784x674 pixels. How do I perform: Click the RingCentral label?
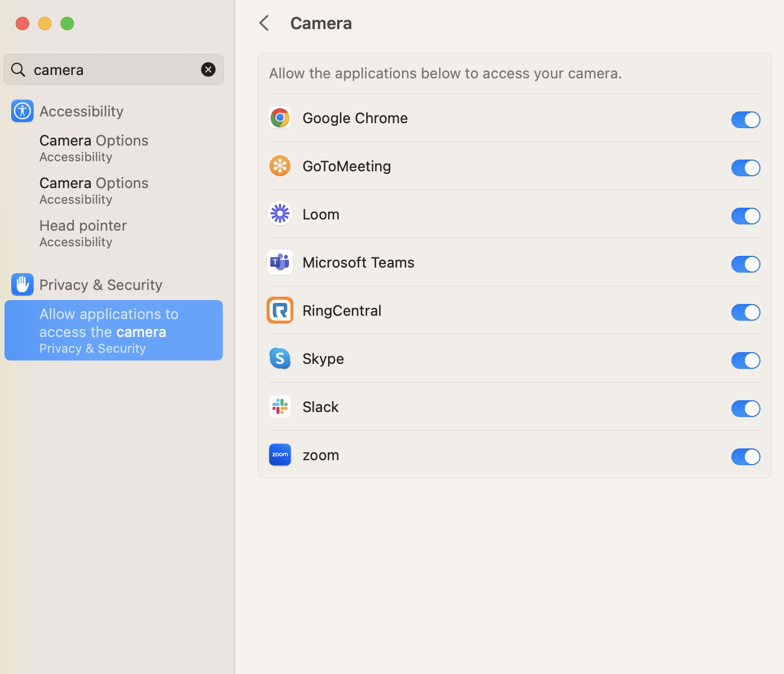342,311
